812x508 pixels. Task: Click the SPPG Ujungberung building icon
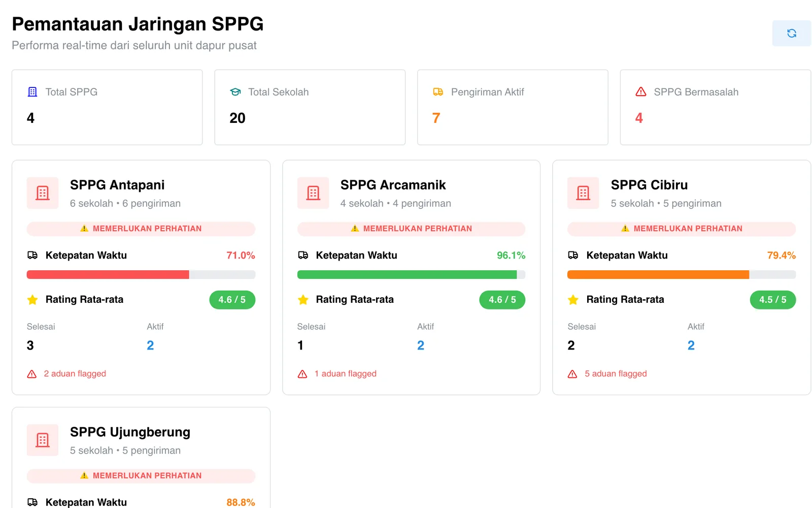tap(43, 440)
